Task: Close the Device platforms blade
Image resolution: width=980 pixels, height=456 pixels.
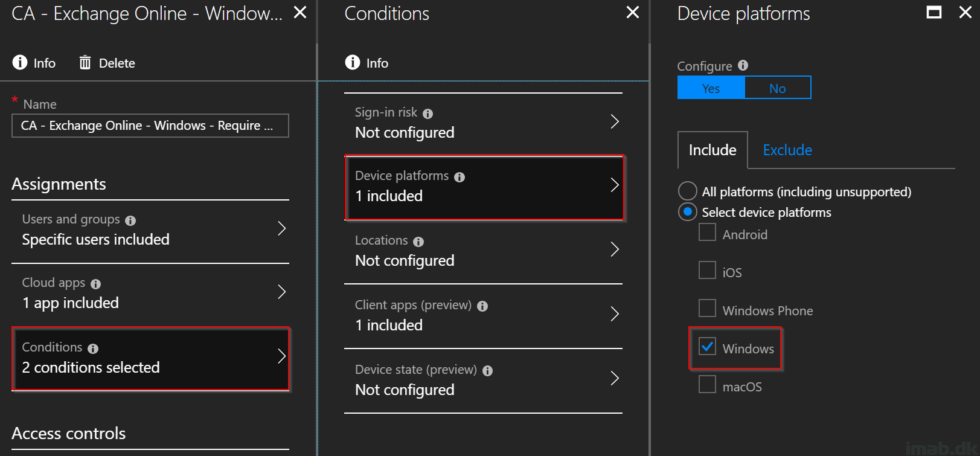Action: pyautogui.click(x=966, y=12)
